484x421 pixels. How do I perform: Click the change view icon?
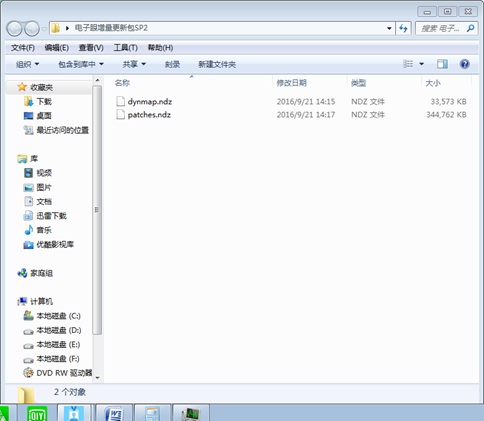click(408, 64)
